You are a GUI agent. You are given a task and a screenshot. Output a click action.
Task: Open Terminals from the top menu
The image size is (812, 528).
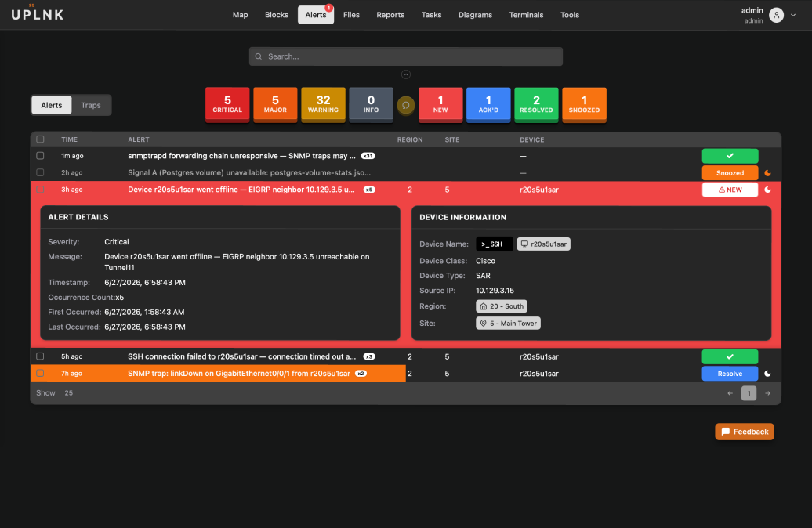(526, 15)
